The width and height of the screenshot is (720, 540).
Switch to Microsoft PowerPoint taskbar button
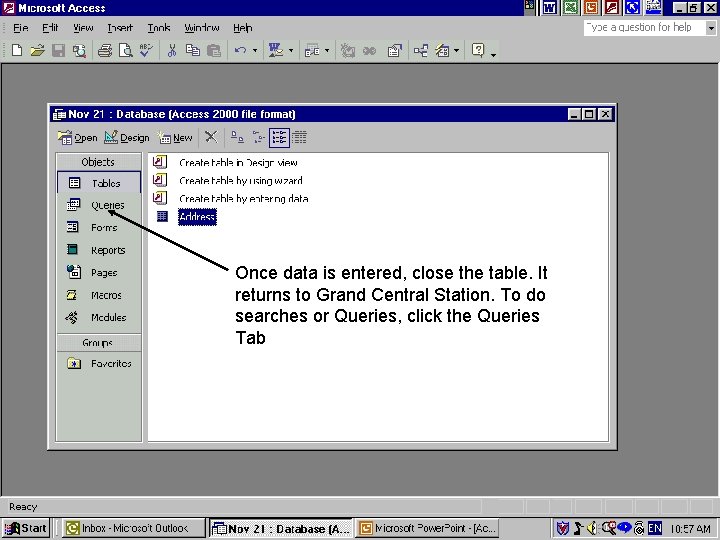pyautogui.click(x=427, y=529)
